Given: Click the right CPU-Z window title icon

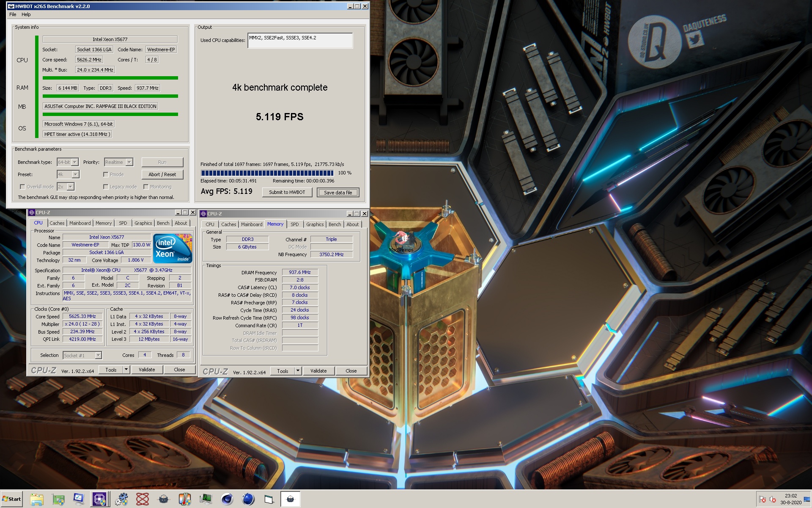Looking at the screenshot, I should pos(203,214).
